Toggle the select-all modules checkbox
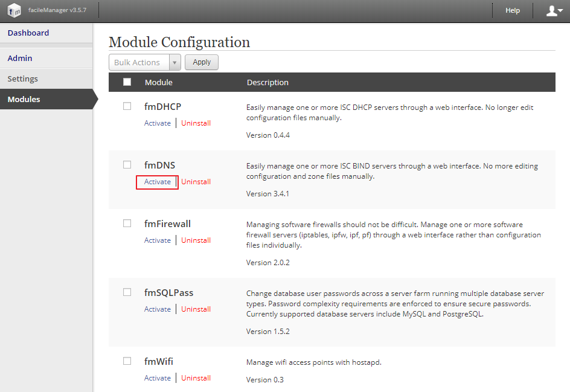Image resolution: width=570 pixels, height=392 pixels. point(127,82)
